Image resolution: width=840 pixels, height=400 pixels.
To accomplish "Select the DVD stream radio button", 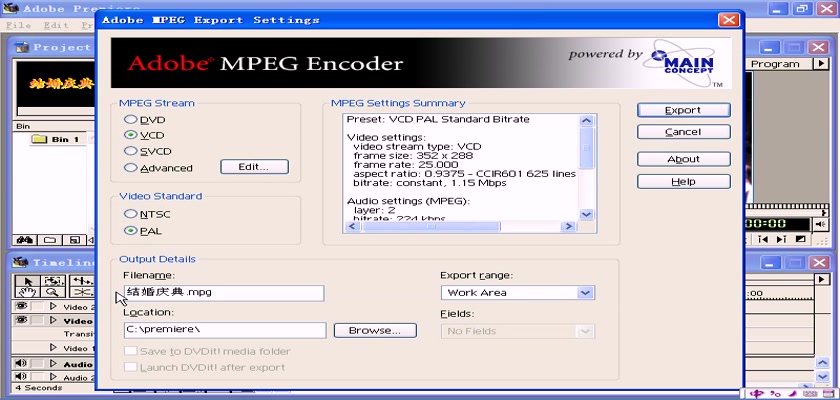I will pos(130,119).
